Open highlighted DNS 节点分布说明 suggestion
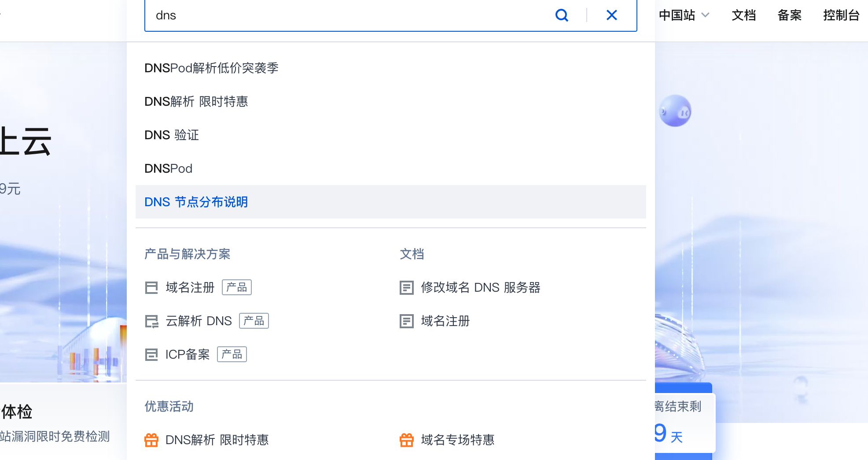The image size is (868, 460). point(391,202)
